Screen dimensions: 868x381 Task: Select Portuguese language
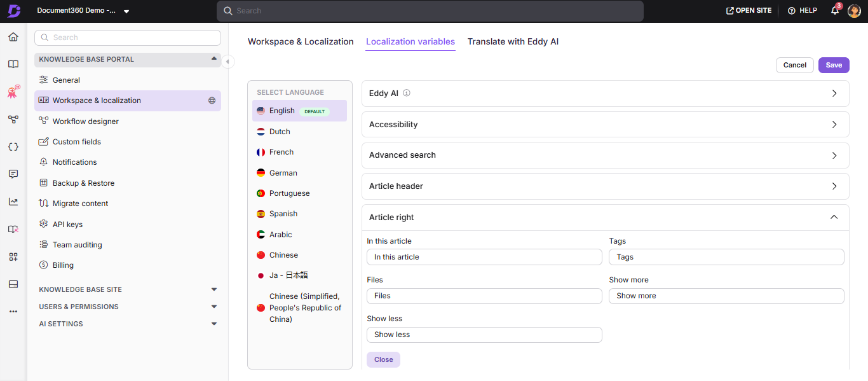(x=299, y=193)
